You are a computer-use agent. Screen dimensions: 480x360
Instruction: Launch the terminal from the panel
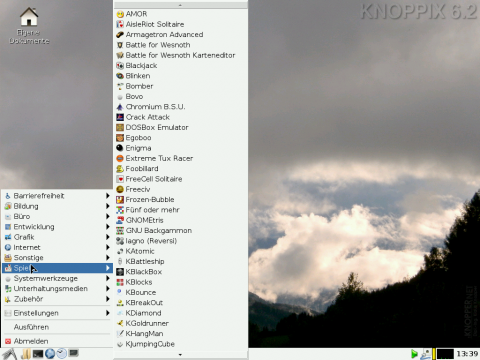point(38,354)
